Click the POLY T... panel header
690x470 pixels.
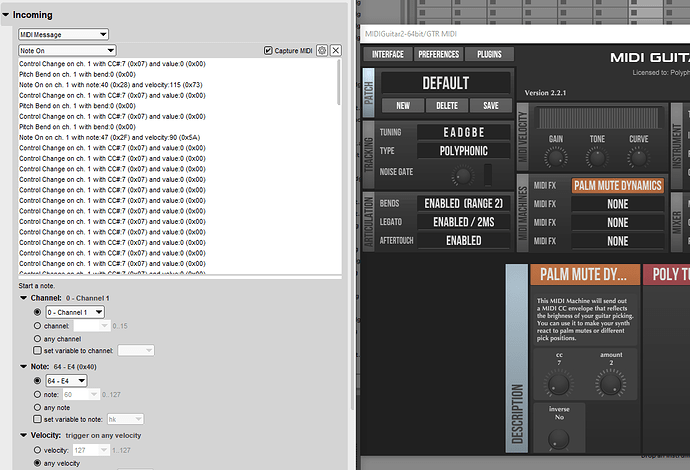pos(666,275)
